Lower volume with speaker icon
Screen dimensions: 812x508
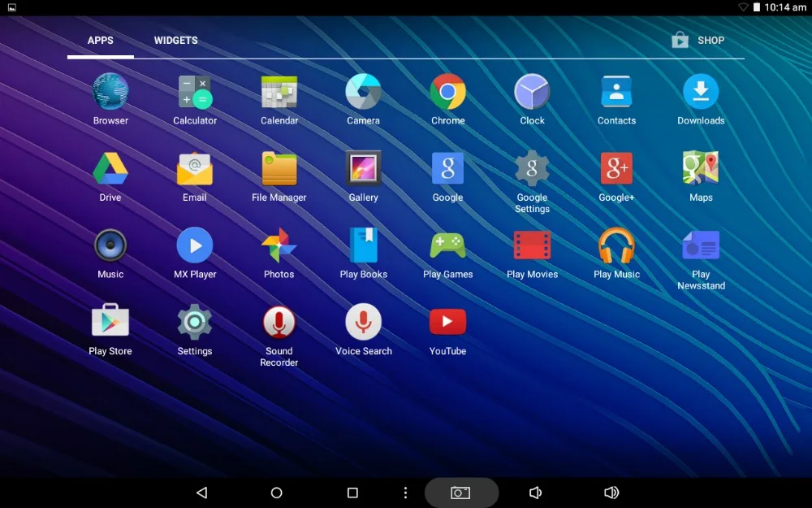[535, 493]
